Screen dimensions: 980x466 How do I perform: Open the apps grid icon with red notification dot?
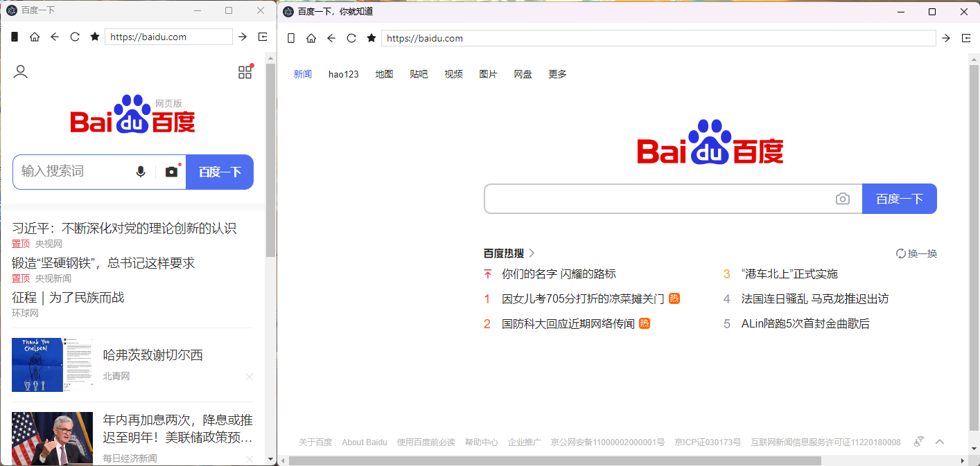[x=245, y=71]
